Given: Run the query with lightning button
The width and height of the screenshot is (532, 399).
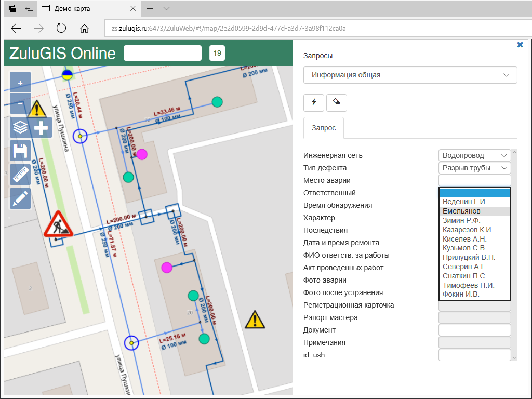Looking at the screenshot, I should point(314,103).
